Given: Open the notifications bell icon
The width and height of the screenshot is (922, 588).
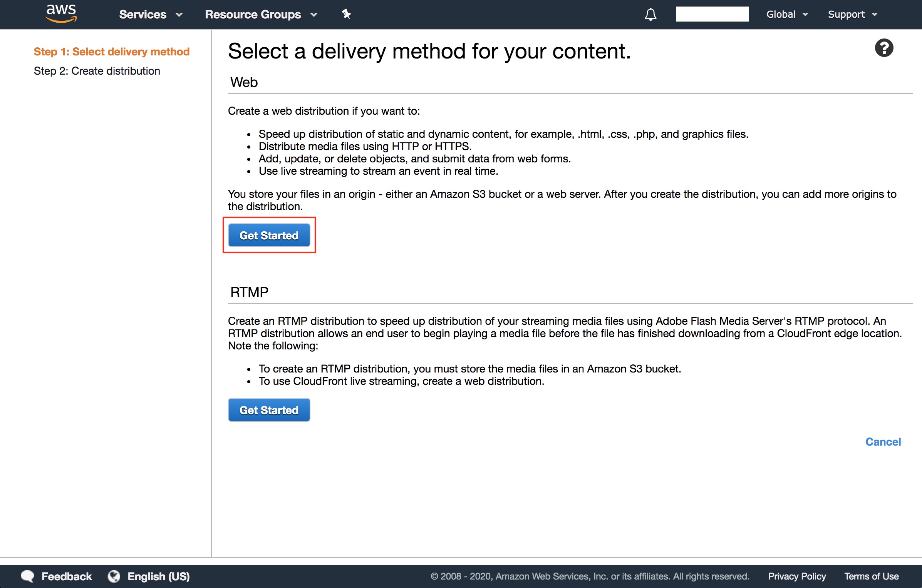Looking at the screenshot, I should coord(650,15).
